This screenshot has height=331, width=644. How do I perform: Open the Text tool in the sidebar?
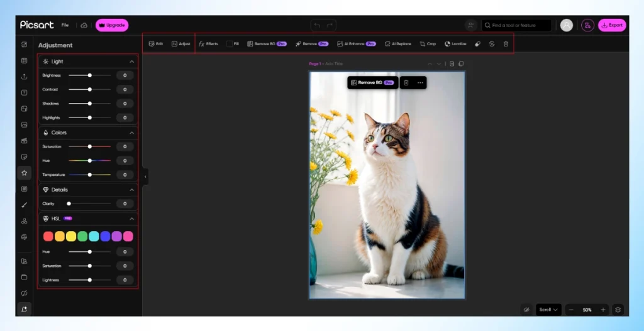coord(25,93)
